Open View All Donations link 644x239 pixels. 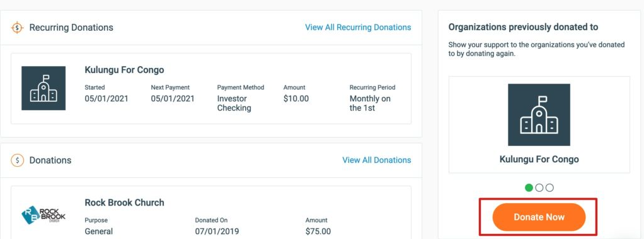377,160
